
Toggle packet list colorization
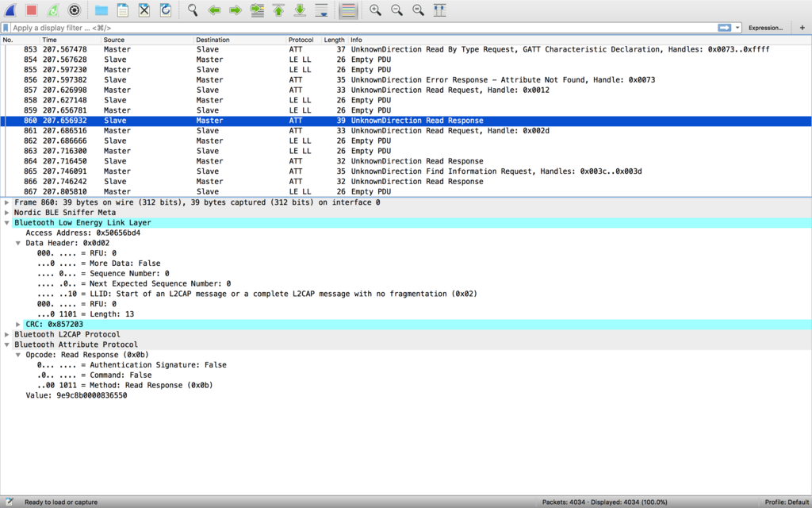(349, 10)
